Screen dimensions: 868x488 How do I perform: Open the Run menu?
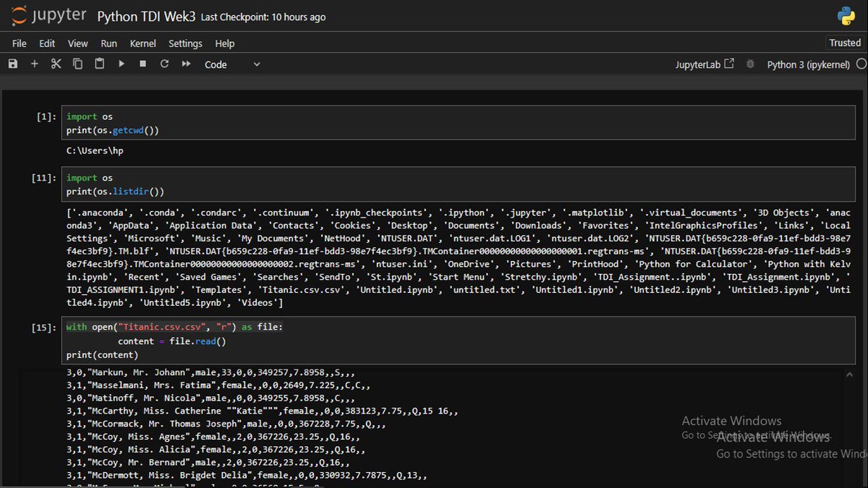pyautogui.click(x=109, y=43)
